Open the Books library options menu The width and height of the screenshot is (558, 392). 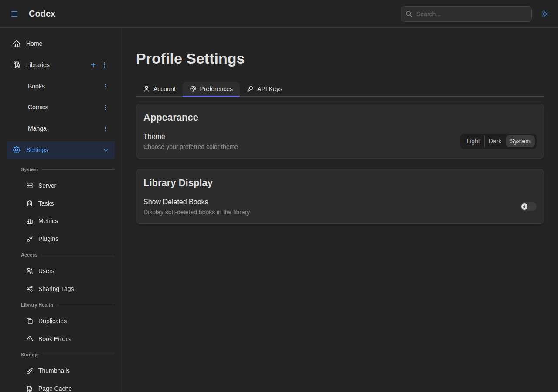pyautogui.click(x=105, y=86)
